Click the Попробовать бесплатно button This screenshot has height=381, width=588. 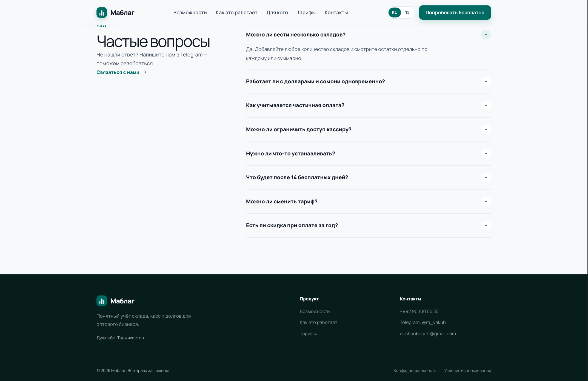coord(455,13)
